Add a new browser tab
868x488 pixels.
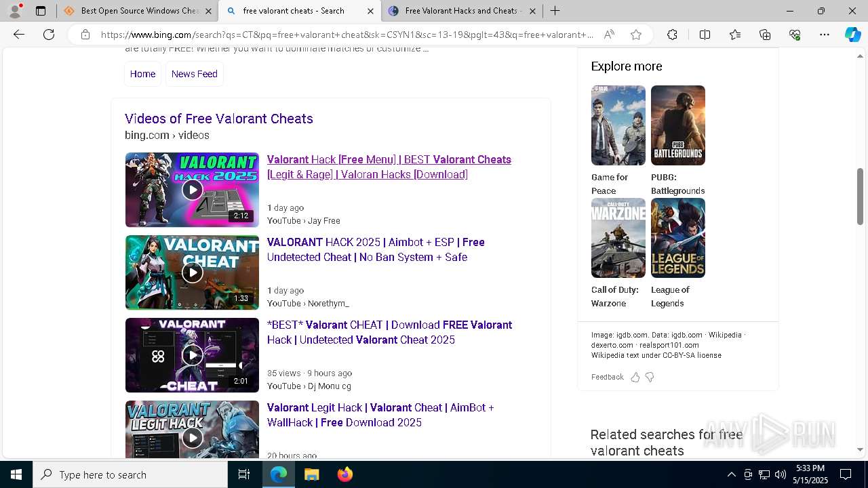[555, 11]
